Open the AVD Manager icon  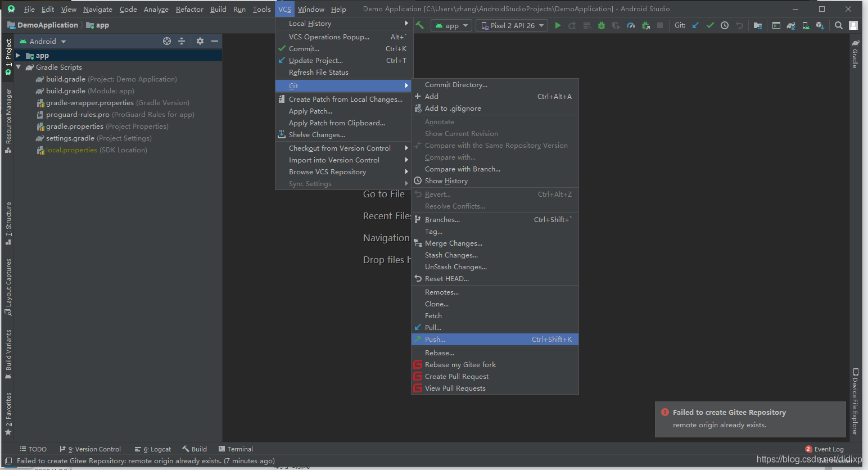pyautogui.click(x=805, y=25)
